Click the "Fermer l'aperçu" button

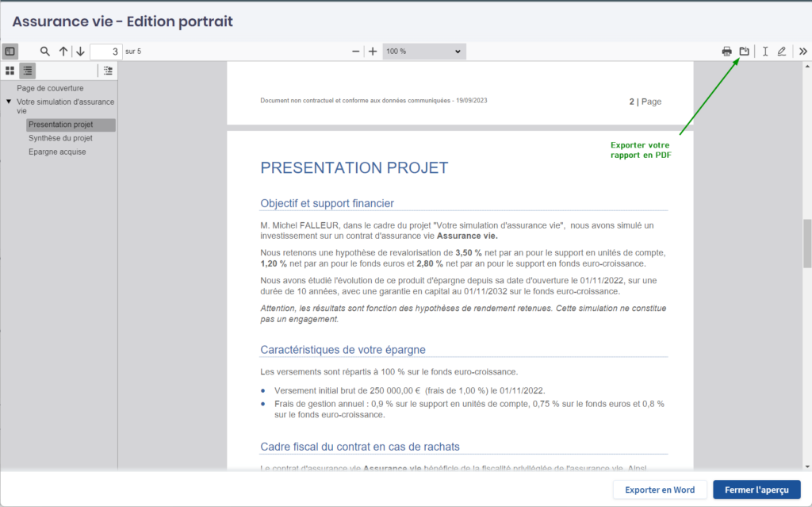coord(756,490)
